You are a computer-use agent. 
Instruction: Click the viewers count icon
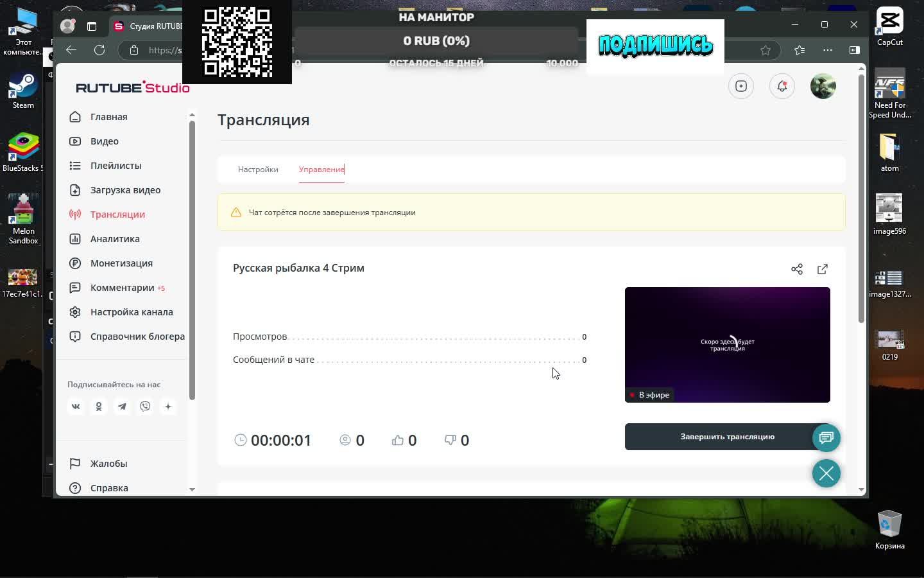(x=345, y=440)
